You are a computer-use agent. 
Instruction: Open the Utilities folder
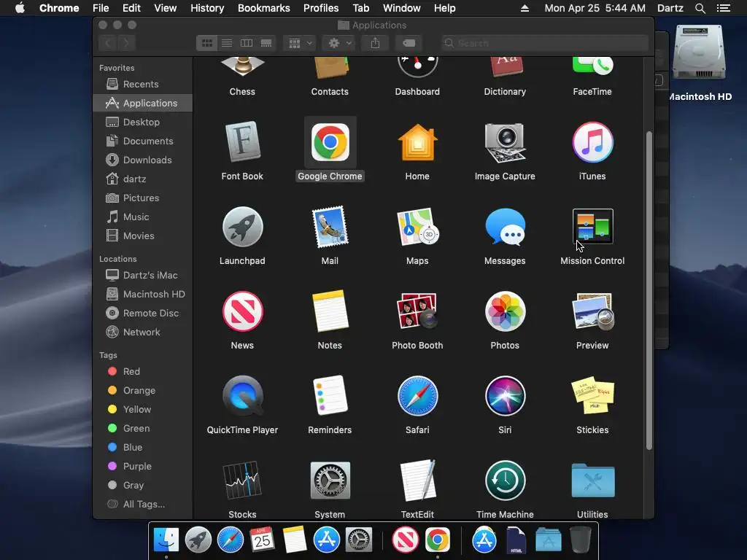click(592, 481)
